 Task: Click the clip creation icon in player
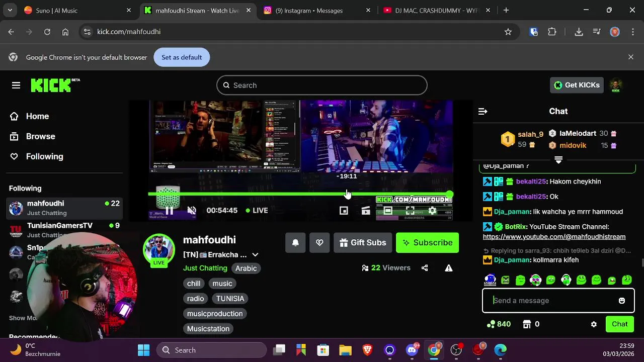pyautogui.click(x=366, y=211)
